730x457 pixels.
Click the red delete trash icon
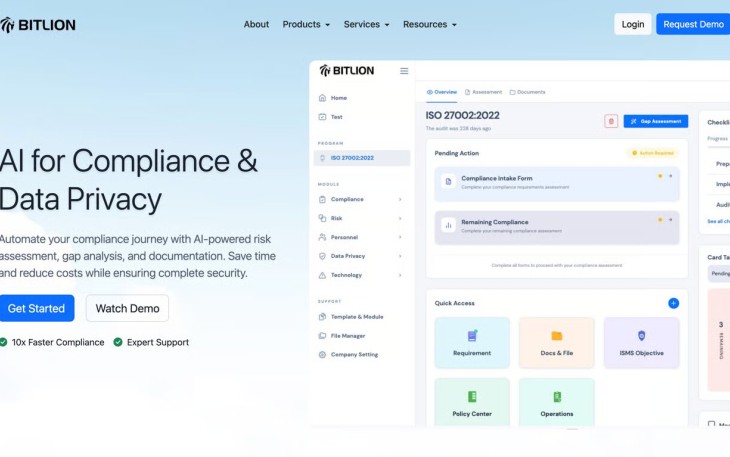point(611,121)
